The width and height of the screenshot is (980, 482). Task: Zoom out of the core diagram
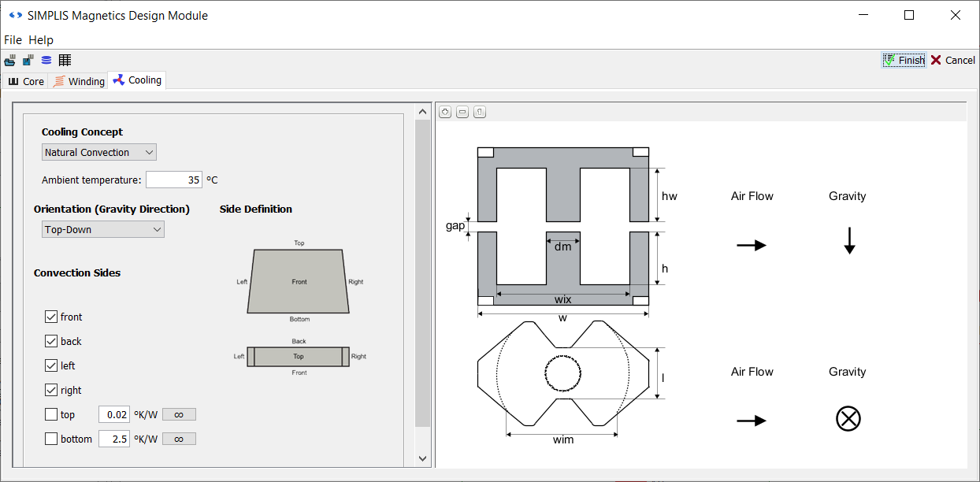(462, 112)
